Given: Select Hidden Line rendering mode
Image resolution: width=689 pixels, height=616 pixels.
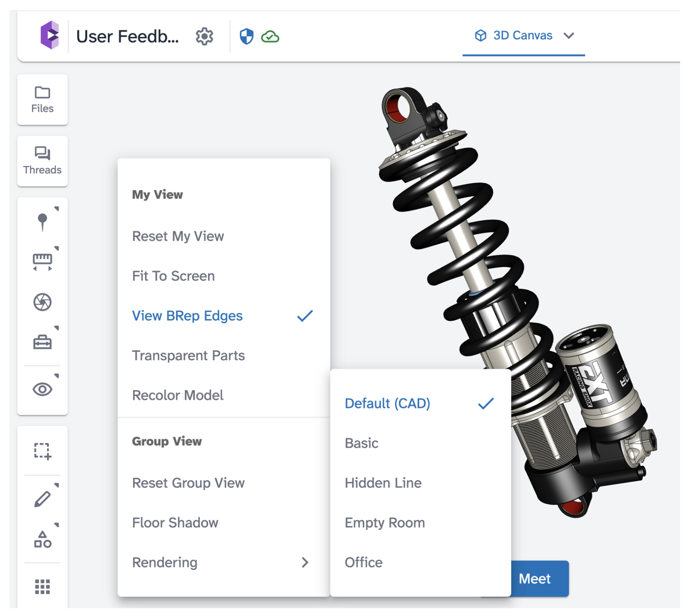Looking at the screenshot, I should [x=420, y=483].
